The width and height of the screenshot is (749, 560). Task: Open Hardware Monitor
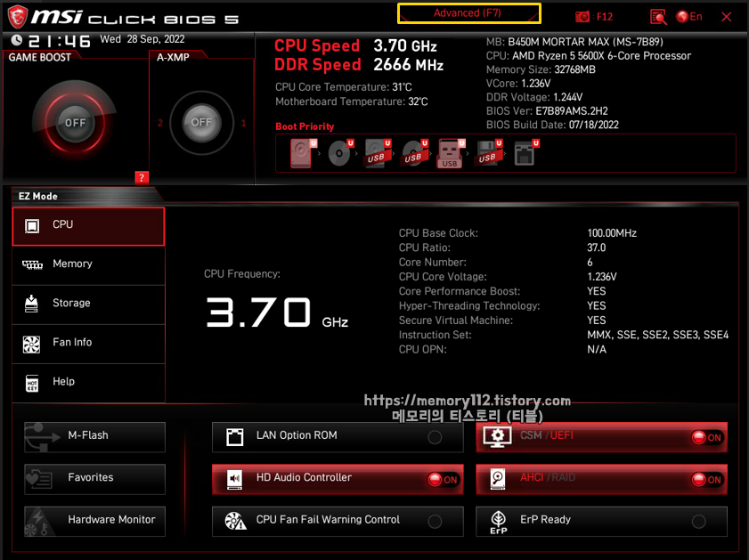click(94, 521)
